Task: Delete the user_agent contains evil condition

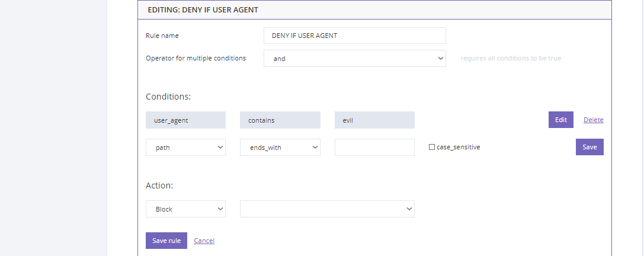Action: pyautogui.click(x=594, y=120)
